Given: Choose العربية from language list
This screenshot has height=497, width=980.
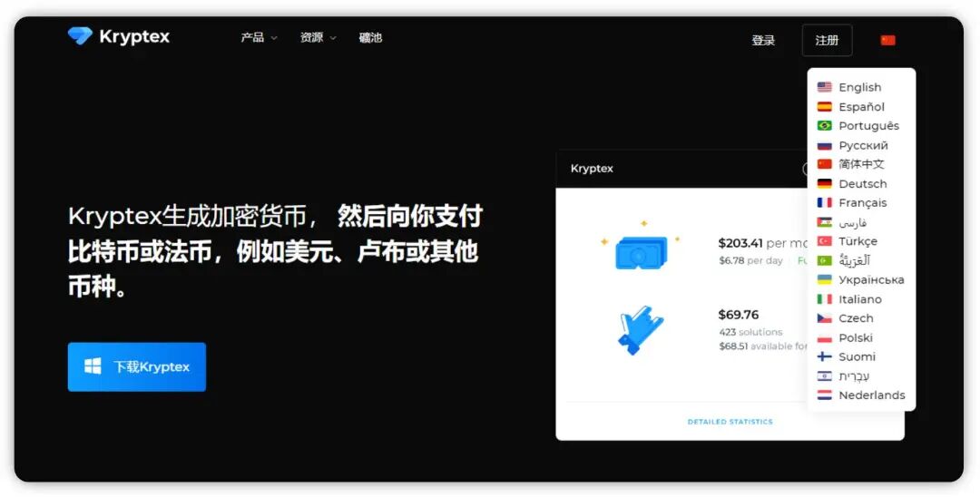Looking at the screenshot, I should (x=855, y=260).
